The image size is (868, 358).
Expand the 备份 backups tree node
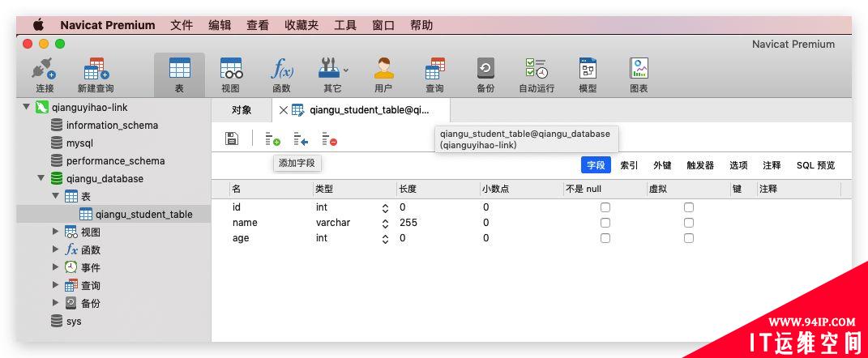pos(55,303)
